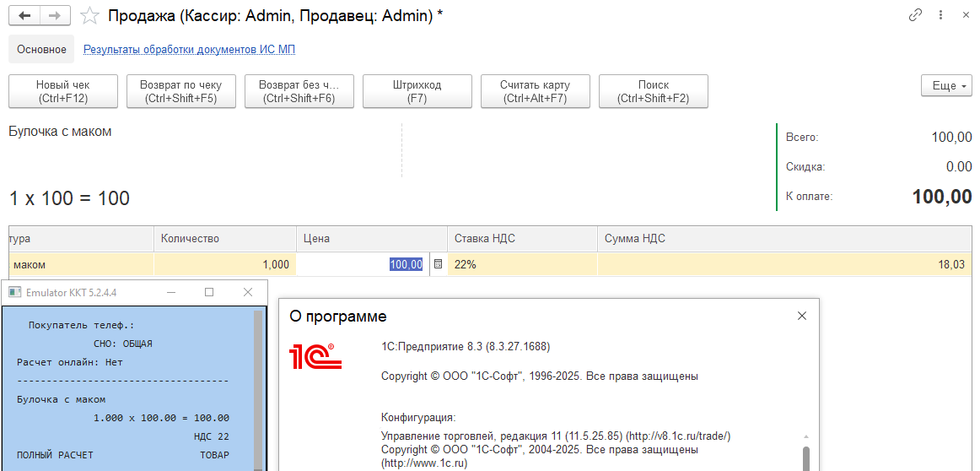The image size is (980, 471).
Task: Click the К оплате amount 100,00
Action: point(943,197)
